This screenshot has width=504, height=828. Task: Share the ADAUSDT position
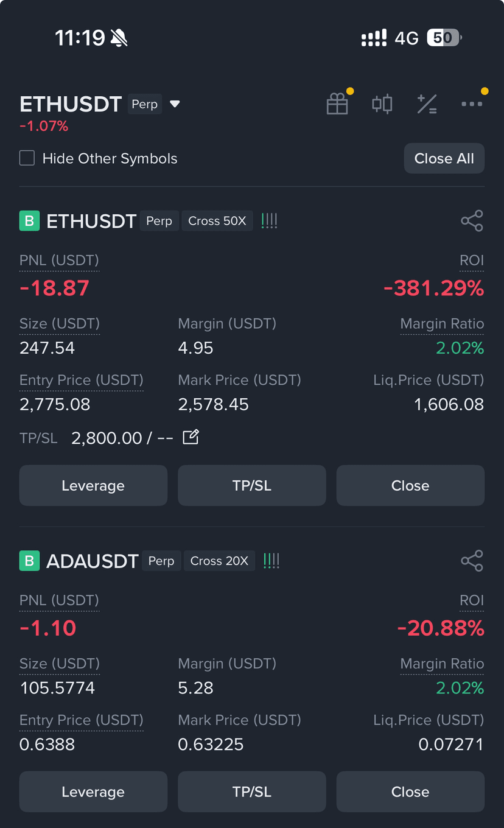[472, 561]
